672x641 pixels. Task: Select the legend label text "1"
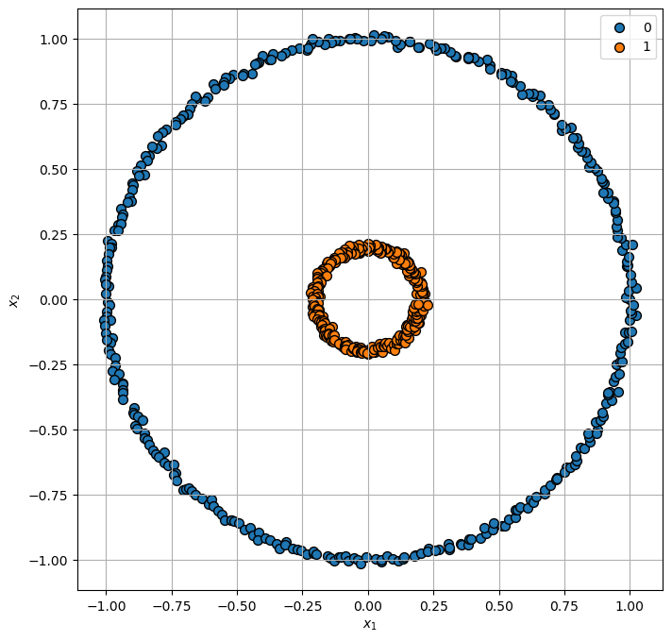click(647, 47)
